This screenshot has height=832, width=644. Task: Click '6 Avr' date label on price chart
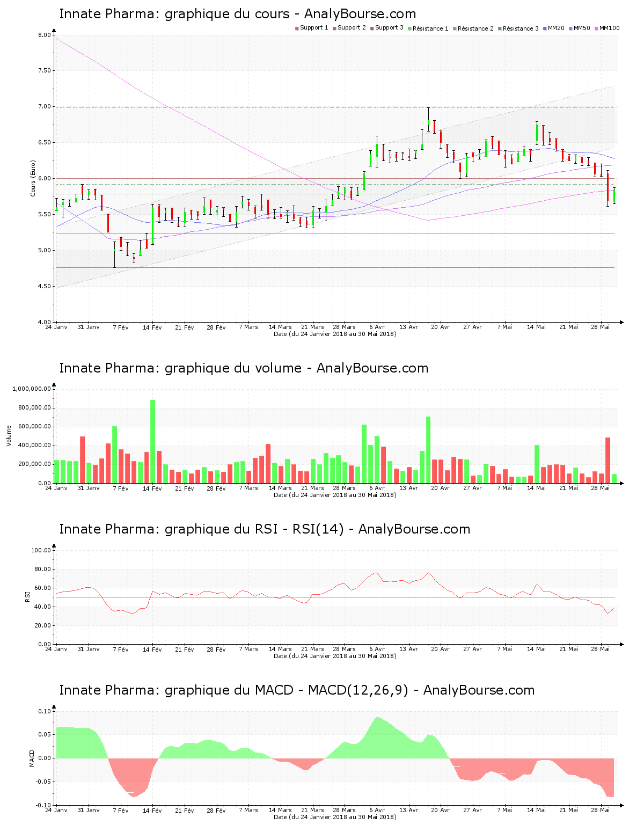[x=377, y=327]
